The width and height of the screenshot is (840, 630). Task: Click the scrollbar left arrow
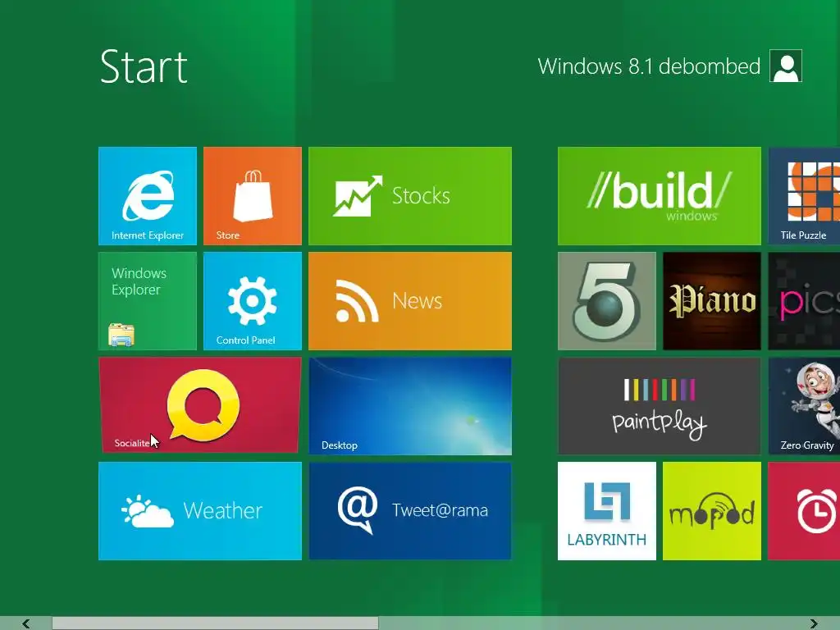pos(25,623)
